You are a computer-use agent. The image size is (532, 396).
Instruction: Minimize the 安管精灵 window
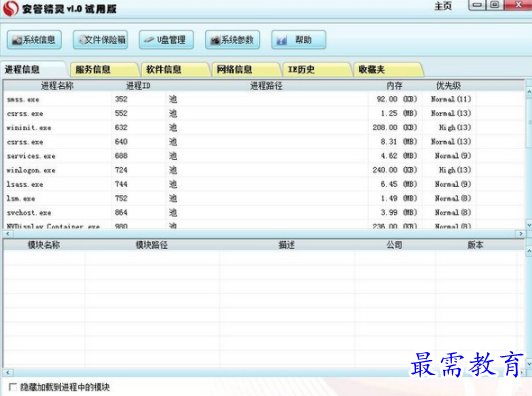pos(477,5)
